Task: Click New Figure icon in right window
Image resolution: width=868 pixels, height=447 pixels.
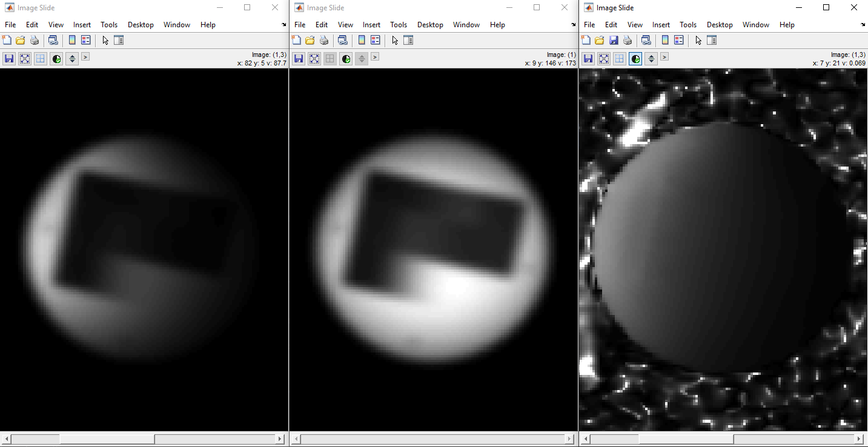Action: point(586,41)
